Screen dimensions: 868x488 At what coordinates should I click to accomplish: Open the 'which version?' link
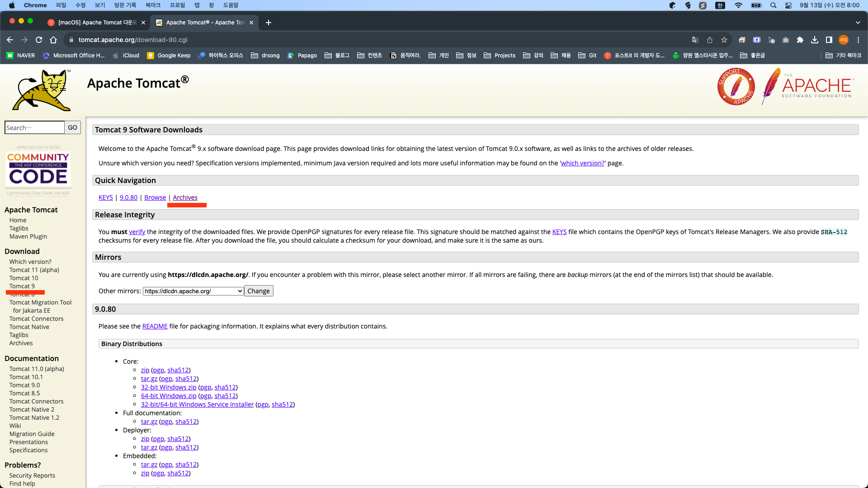pyautogui.click(x=582, y=163)
